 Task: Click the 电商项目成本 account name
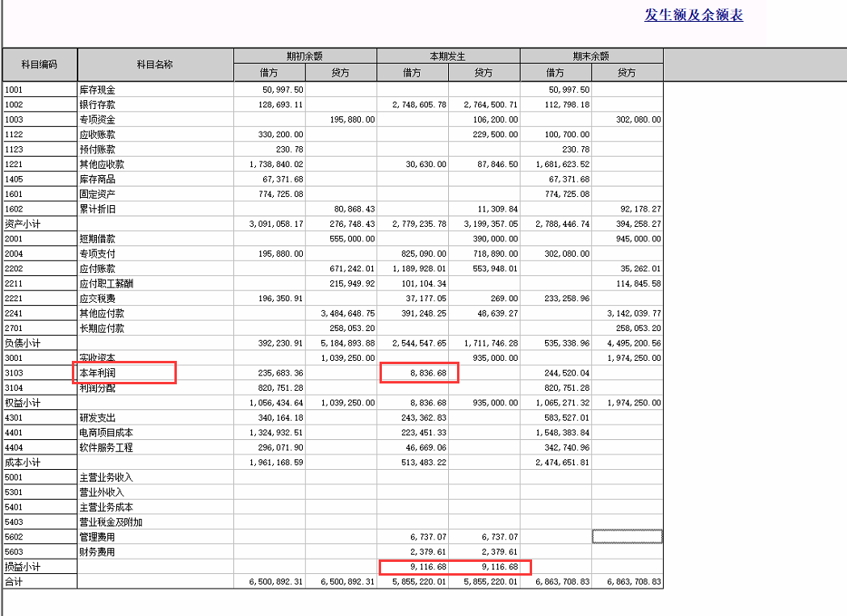pyautogui.click(x=107, y=433)
